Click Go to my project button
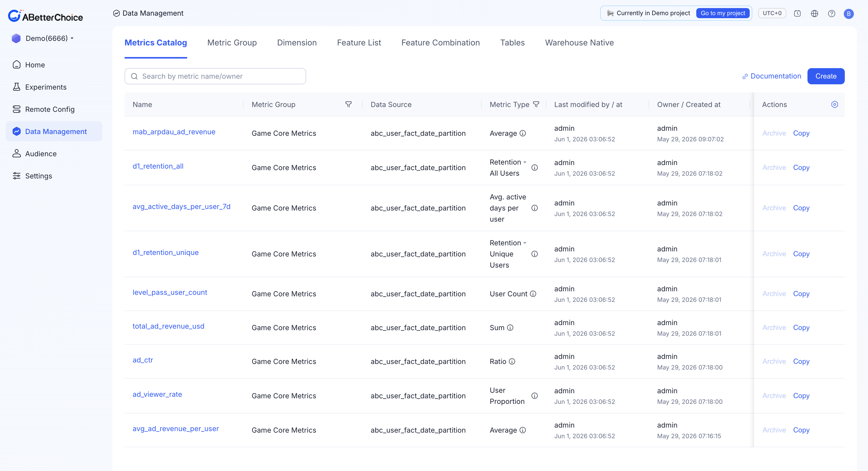The image size is (868, 471). pyautogui.click(x=723, y=13)
